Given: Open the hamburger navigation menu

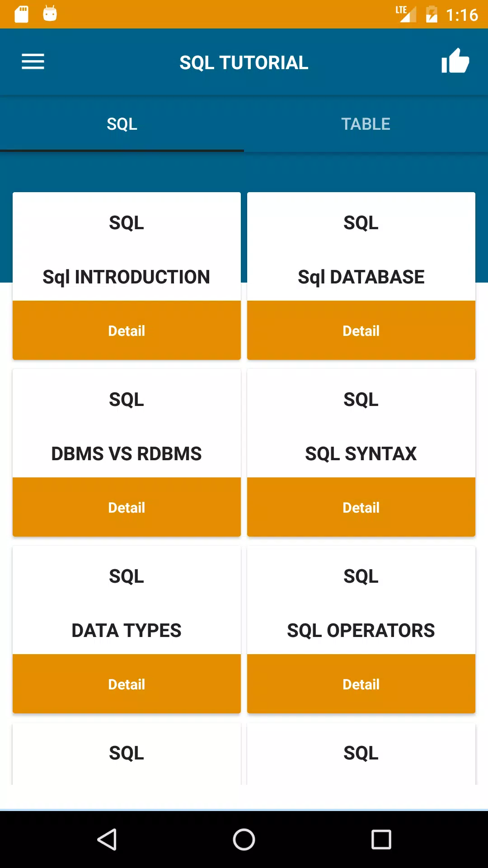Looking at the screenshot, I should [x=33, y=62].
